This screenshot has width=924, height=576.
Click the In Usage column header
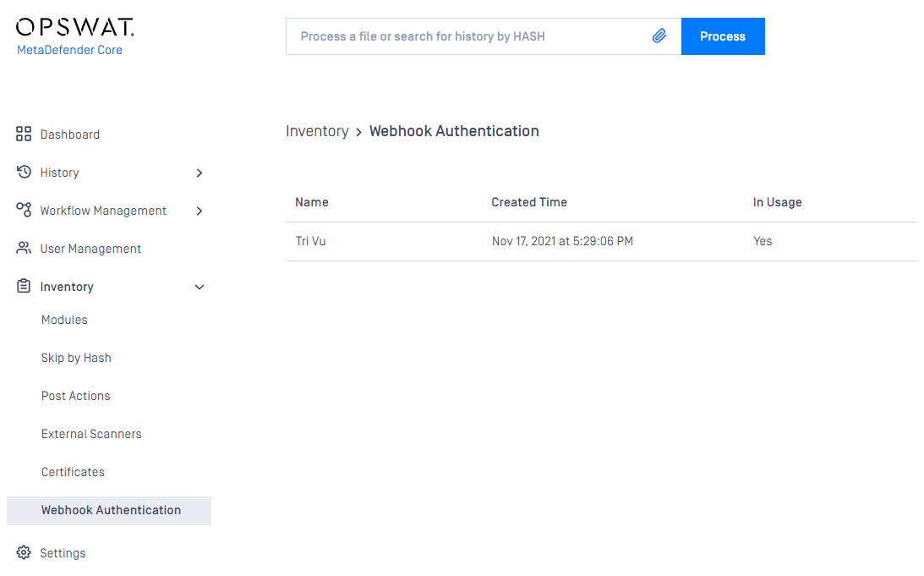point(777,202)
